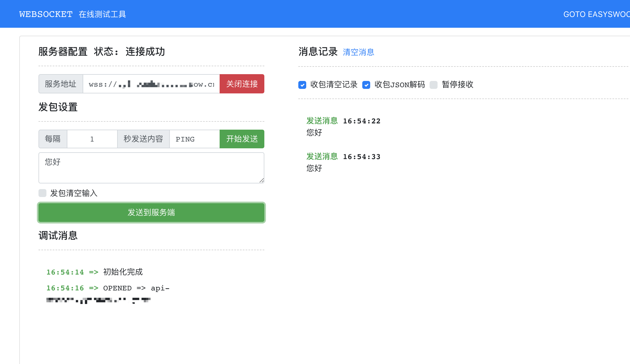Viewport: 630px width, 364px height.
Task: Click the 消息记录 heading
Action: (318, 52)
